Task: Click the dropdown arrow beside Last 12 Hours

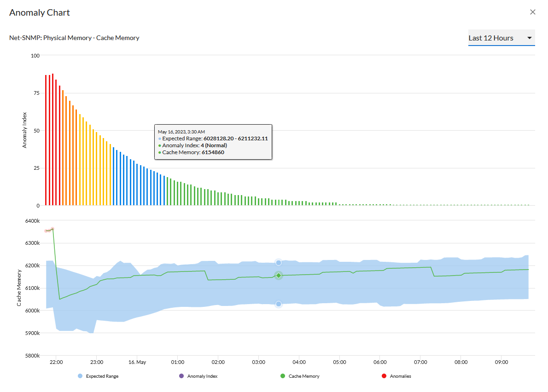Action: [530, 38]
